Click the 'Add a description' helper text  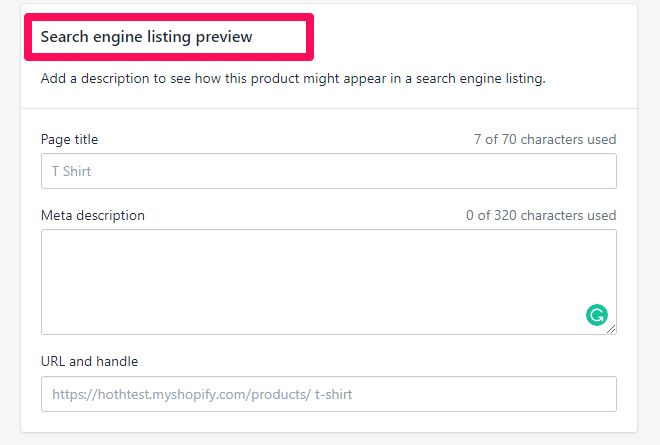(293, 79)
